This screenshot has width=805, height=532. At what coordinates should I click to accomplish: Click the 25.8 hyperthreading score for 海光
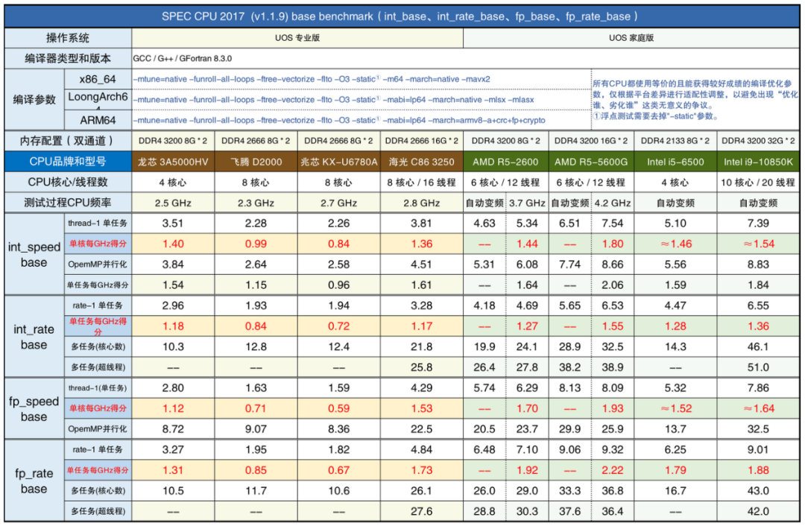[x=421, y=367]
